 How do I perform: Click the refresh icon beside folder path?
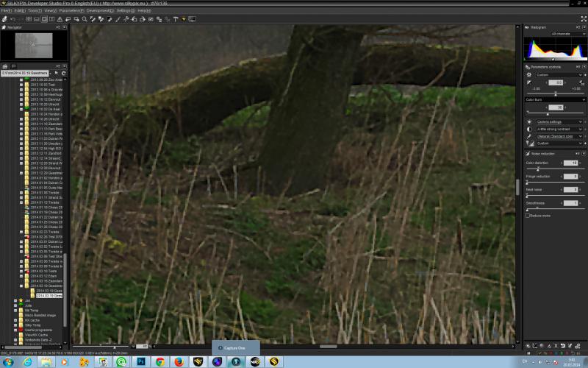coord(63,73)
